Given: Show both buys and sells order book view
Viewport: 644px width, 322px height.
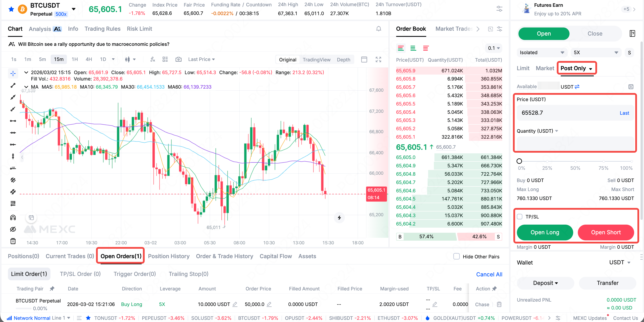Looking at the screenshot, I should pyautogui.click(x=400, y=48).
